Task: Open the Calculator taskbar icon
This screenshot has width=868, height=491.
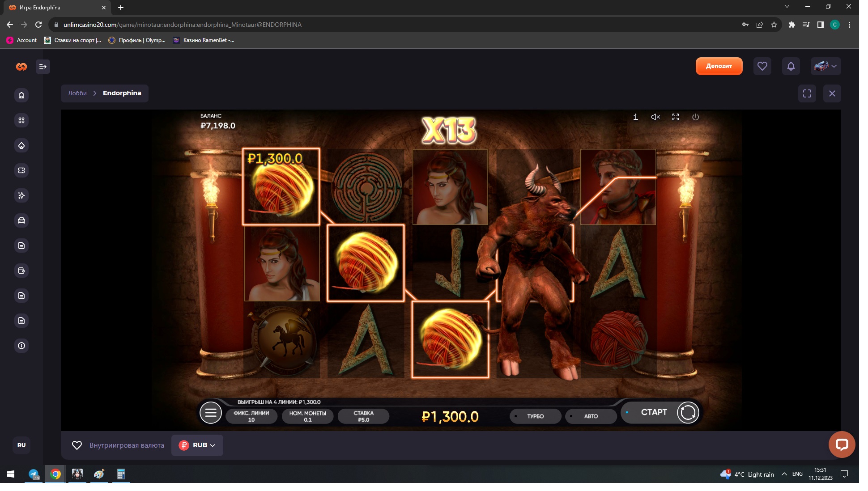Action: [121, 474]
